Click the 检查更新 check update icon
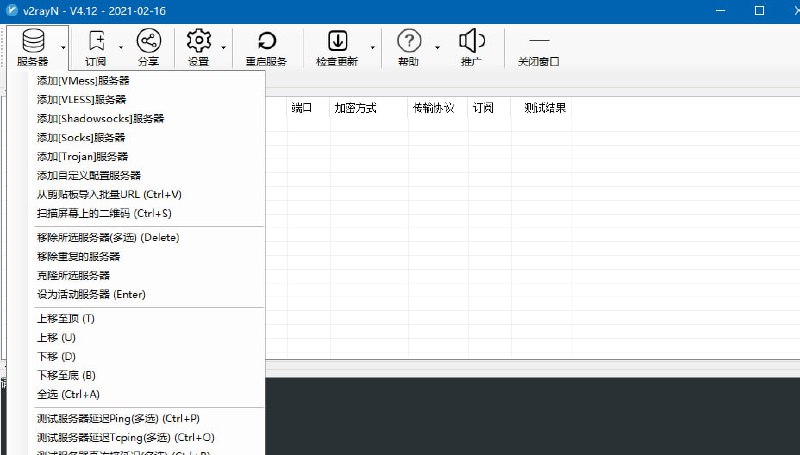 coord(337,41)
